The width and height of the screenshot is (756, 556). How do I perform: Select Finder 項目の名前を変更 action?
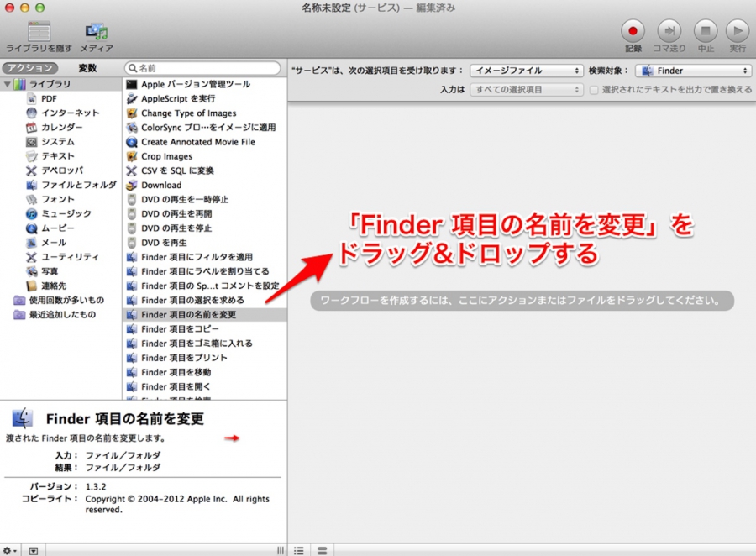pos(204,314)
